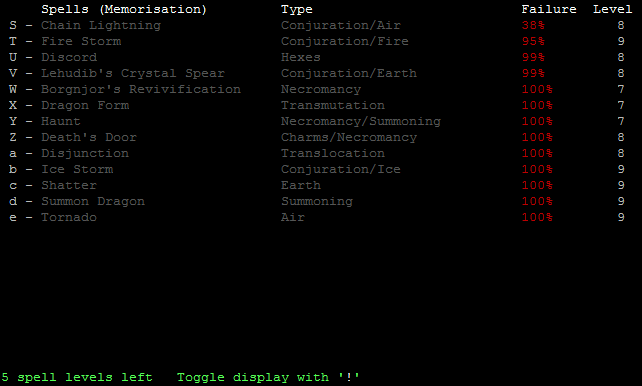Pick the Disjunction spell

coord(317,153)
